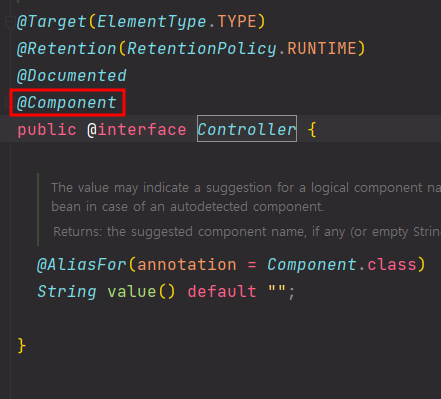Click the class keyword after Component.
The image size is (441, 399).
392,265
